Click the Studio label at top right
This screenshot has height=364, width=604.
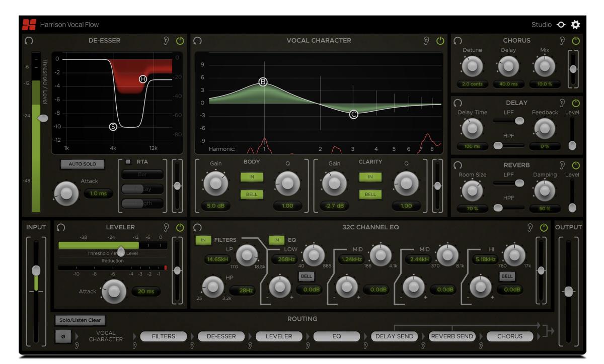pos(542,24)
